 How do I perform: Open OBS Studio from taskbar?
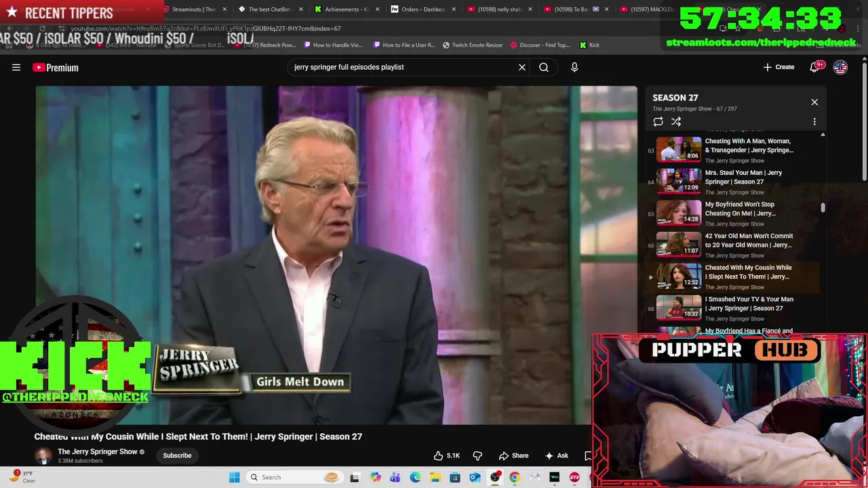click(495, 477)
